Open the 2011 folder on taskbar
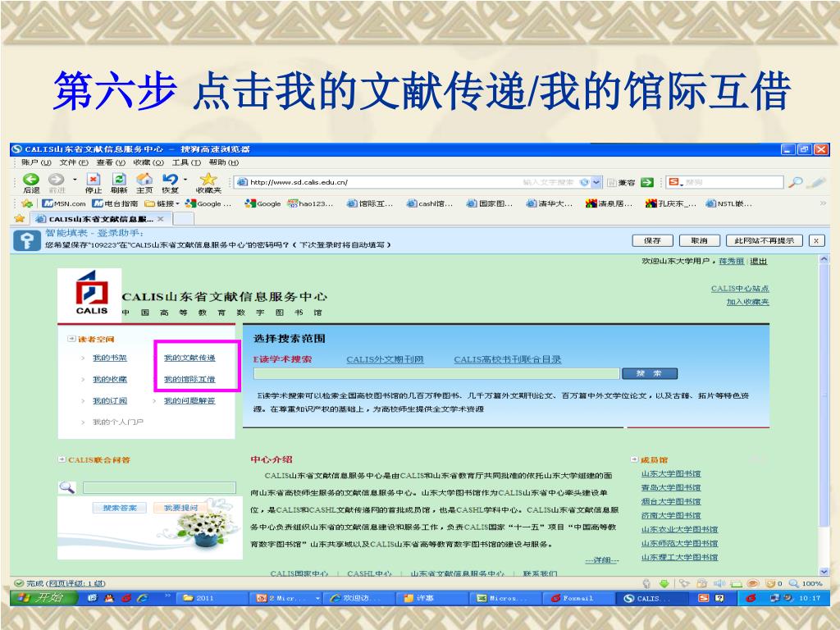This screenshot has height=630, width=840. point(211,598)
